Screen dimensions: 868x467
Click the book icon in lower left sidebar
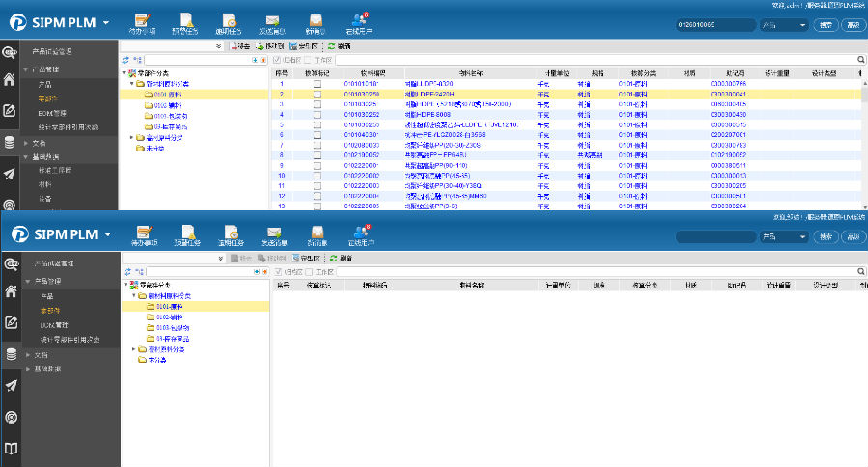tap(10, 449)
